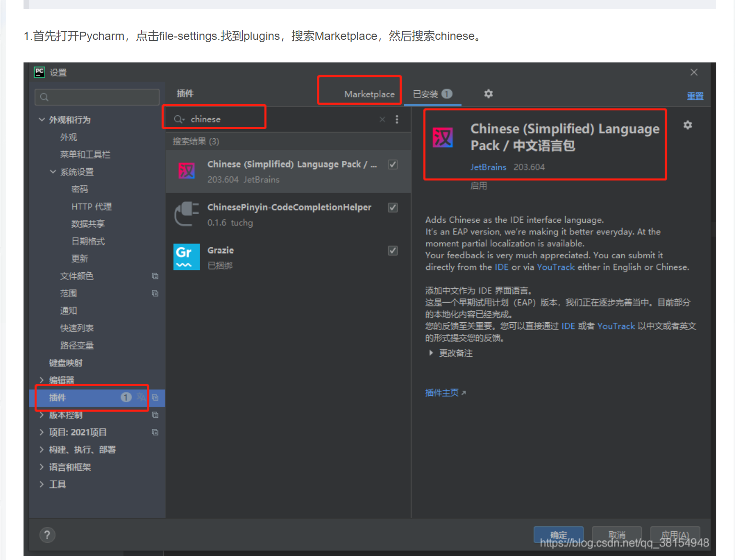
Task: Select Chinese (Simplified) Language Pack list row
Action: [x=288, y=171]
